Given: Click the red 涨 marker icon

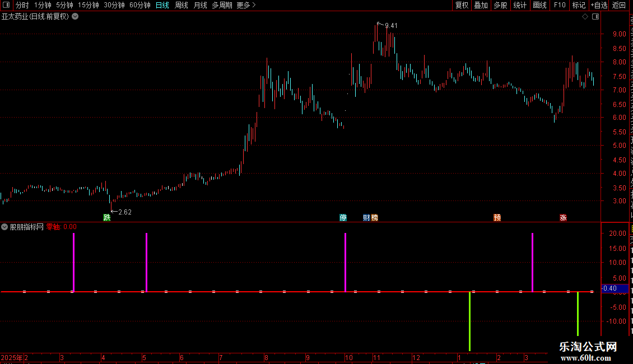Looking at the screenshot, I should pos(563,217).
